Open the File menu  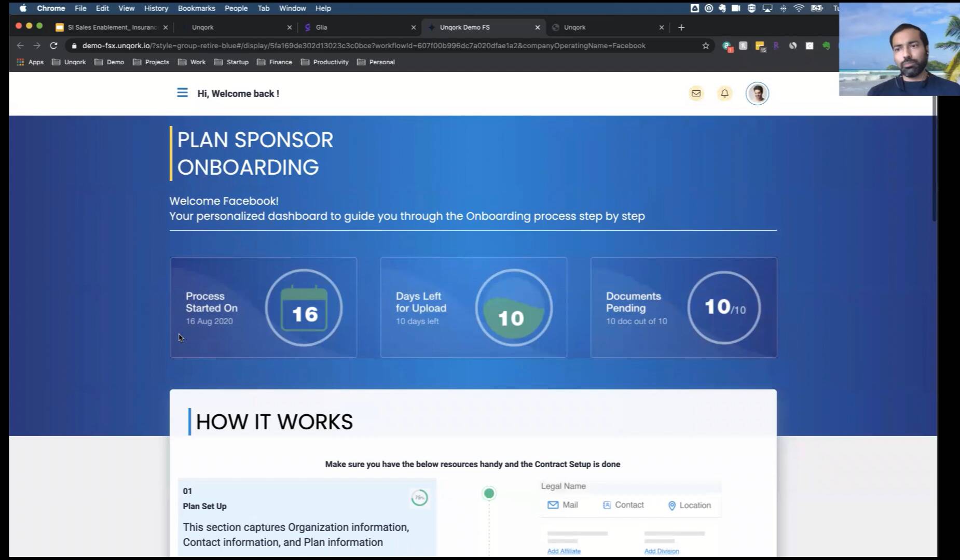pos(80,8)
